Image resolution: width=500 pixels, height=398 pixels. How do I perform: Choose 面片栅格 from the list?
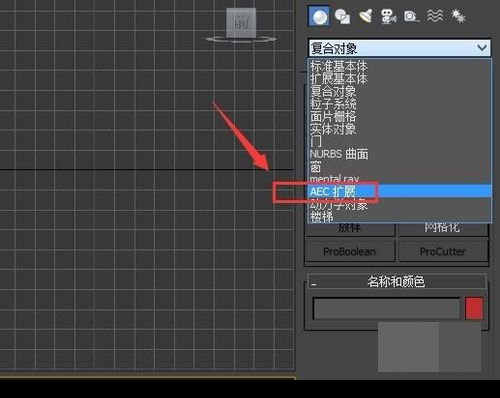(x=399, y=117)
